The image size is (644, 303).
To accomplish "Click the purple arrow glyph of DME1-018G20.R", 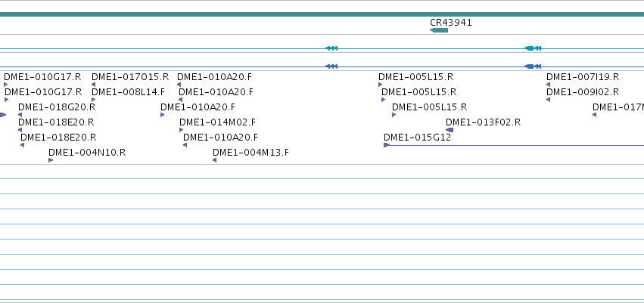I will click(x=20, y=115).
